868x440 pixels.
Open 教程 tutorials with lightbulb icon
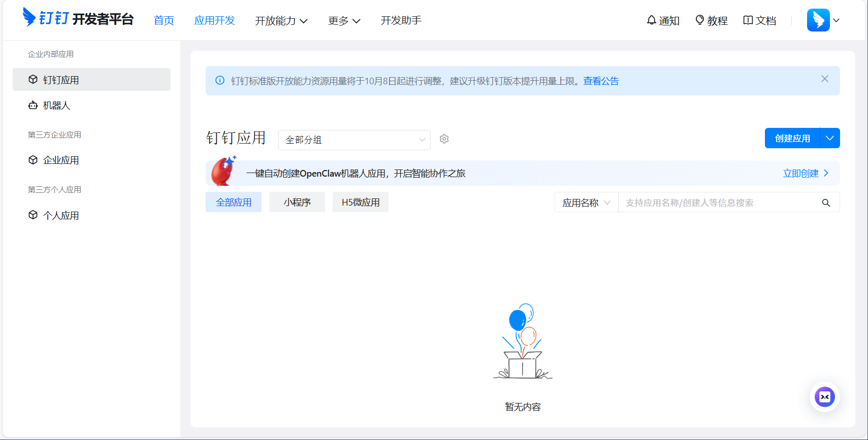[x=711, y=20]
